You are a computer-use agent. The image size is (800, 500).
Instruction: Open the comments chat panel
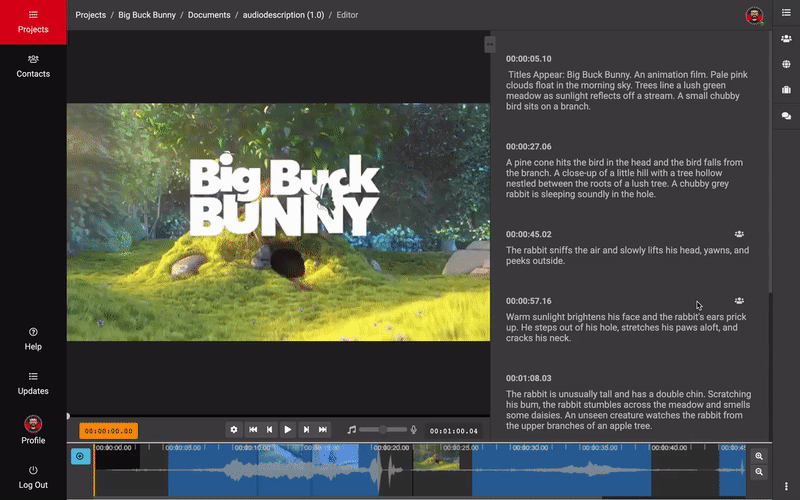(x=786, y=116)
